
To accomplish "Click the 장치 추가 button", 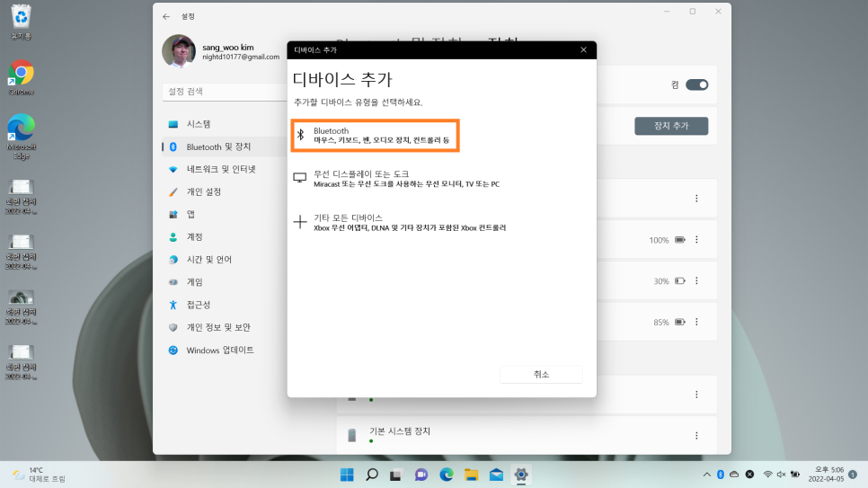I will point(671,126).
